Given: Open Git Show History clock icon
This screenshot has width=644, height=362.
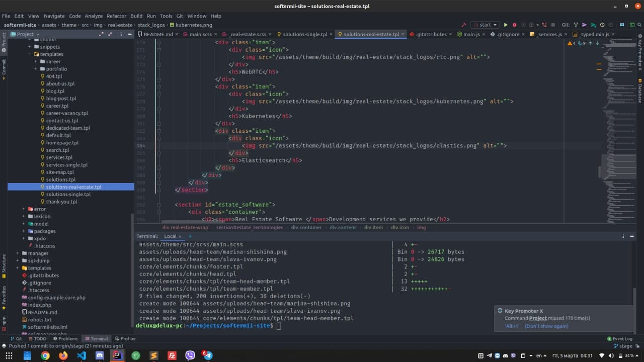Looking at the screenshot, I should click(x=602, y=25).
